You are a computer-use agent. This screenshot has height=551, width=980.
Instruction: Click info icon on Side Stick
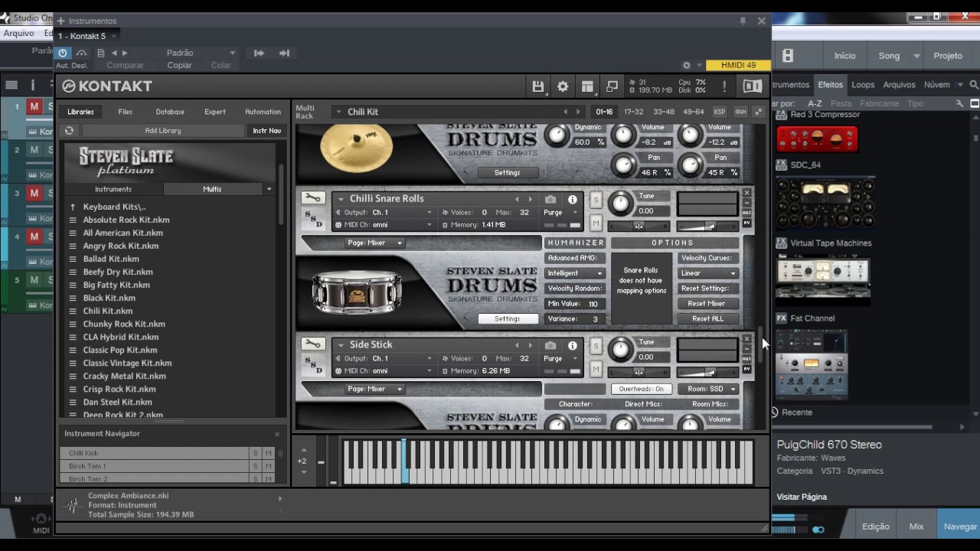point(572,345)
